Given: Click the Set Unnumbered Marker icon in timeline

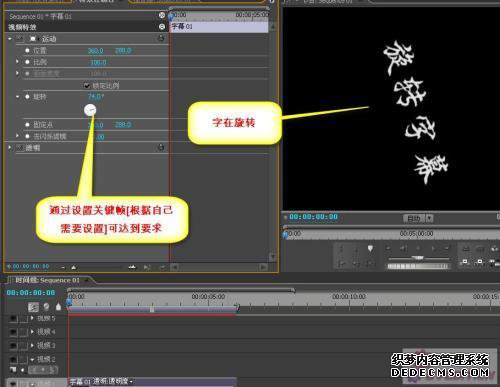Looking at the screenshot, I should pyautogui.click(x=59, y=306).
